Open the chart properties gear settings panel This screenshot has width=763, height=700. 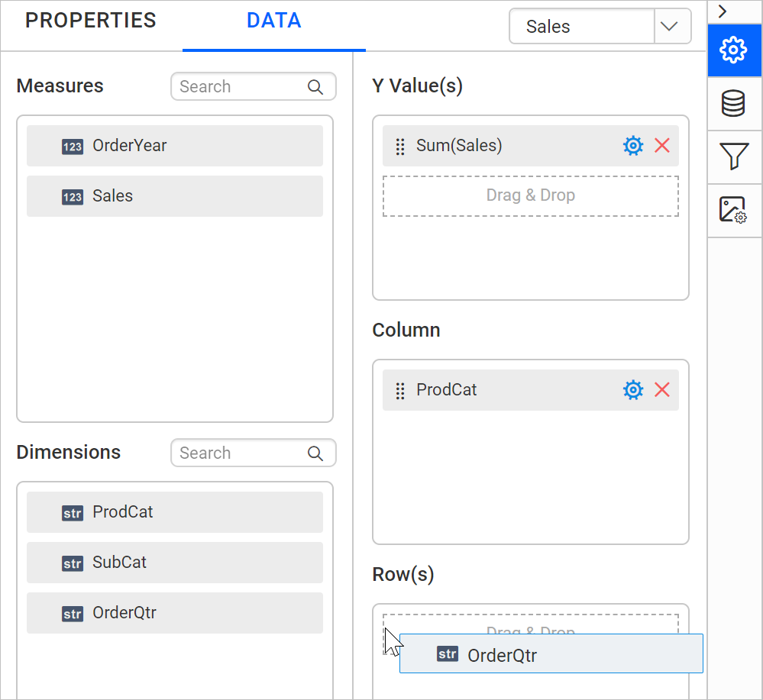pyautogui.click(x=733, y=50)
